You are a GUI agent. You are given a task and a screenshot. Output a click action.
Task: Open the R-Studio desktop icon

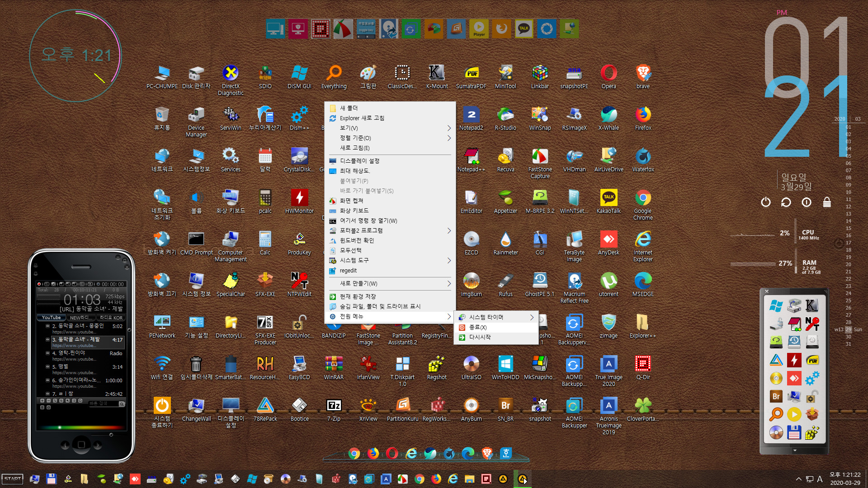[505, 118]
